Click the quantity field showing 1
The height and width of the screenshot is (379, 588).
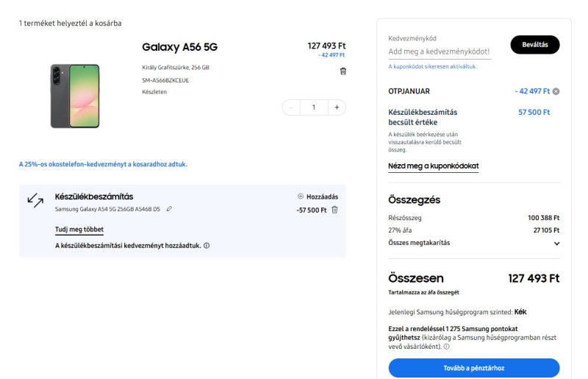[x=314, y=107]
